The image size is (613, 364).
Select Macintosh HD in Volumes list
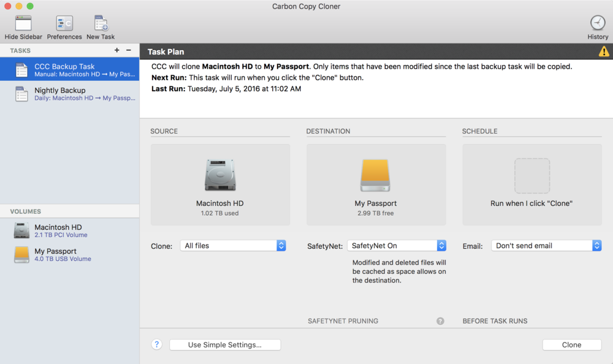pos(70,230)
